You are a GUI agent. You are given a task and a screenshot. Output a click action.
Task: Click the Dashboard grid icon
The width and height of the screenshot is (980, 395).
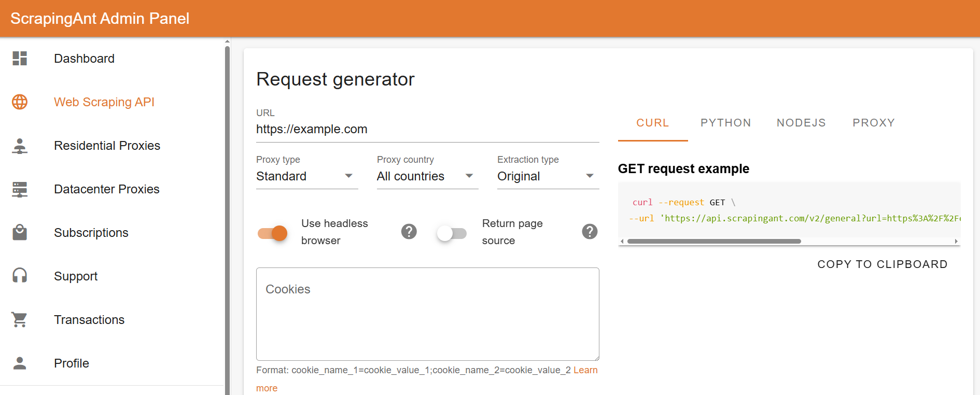pyautogui.click(x=20, y=59)
